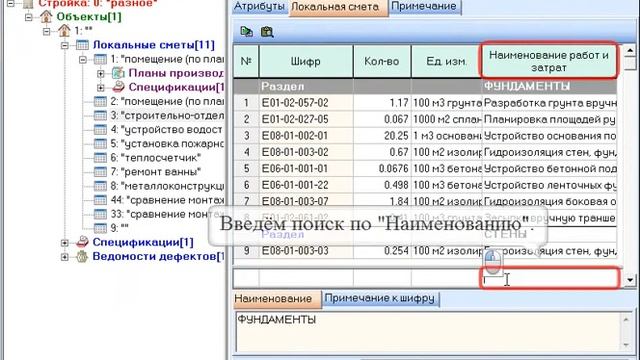Click table icon beside Локальные сметы[11]
640x360 pixels.
pos(82,45)
